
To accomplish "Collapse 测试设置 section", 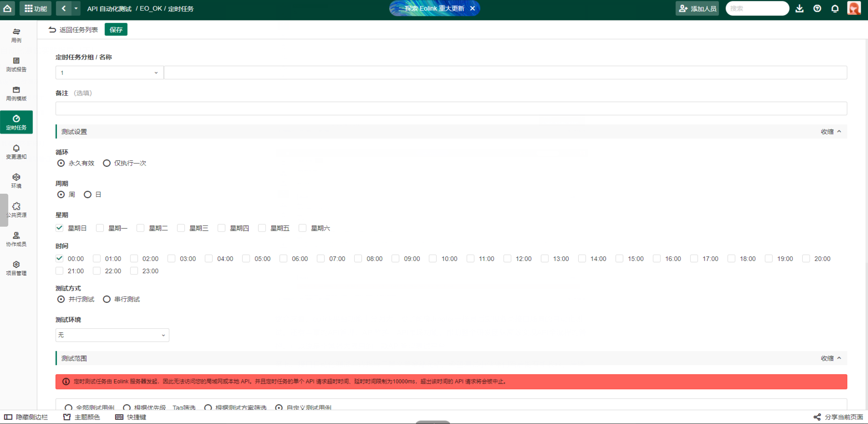I will [830, 131].
